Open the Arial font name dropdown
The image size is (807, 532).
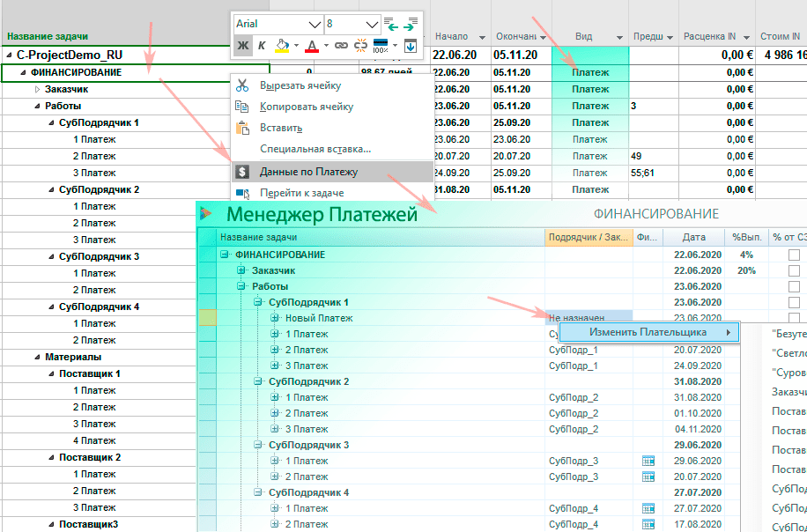(315, 24)
